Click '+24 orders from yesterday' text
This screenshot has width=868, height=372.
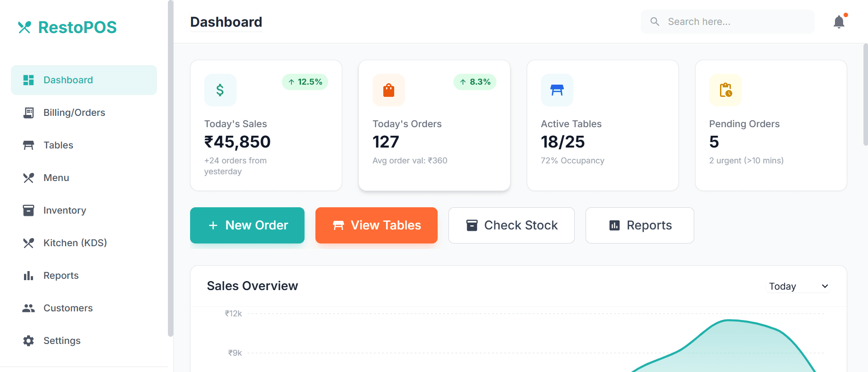[235, 166]
